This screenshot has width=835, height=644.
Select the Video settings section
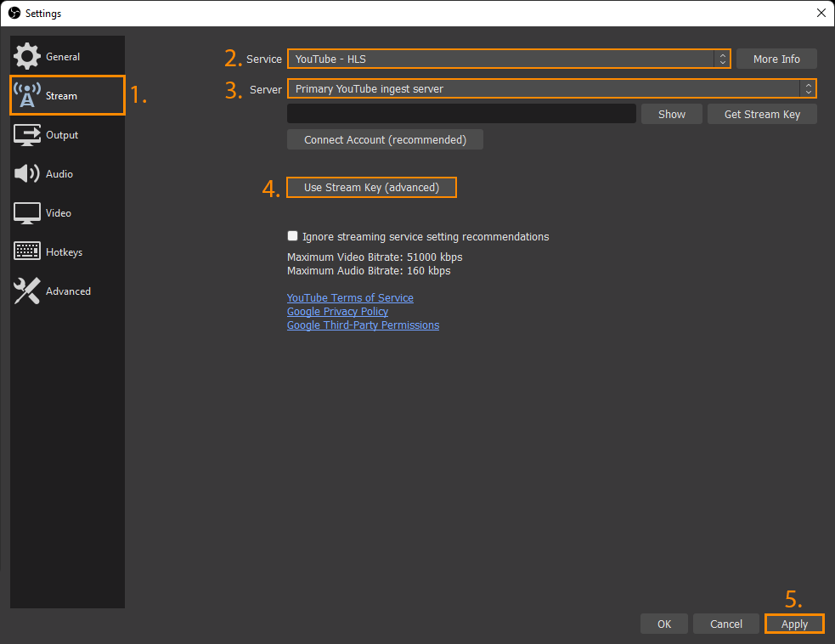tap(67, 212)
